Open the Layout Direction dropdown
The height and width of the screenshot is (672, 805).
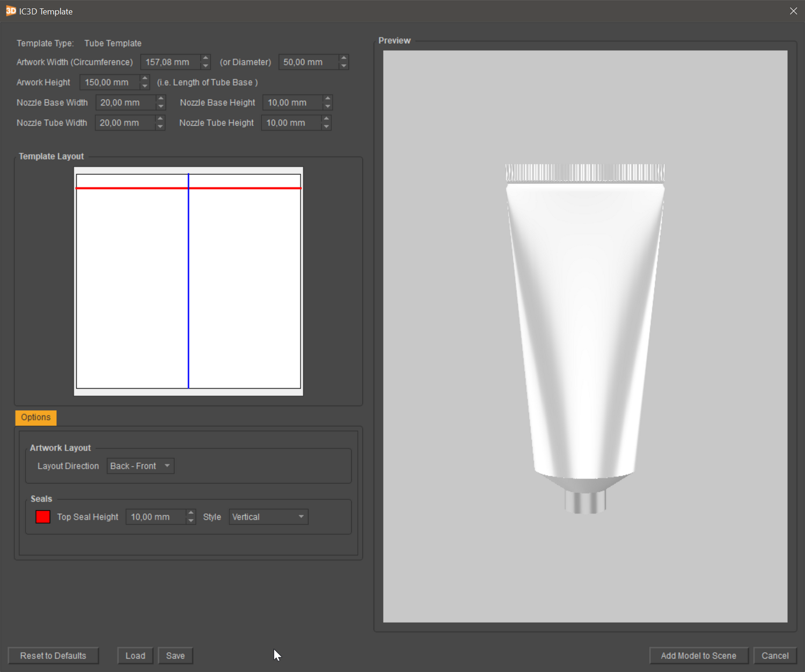pos(140,466)
